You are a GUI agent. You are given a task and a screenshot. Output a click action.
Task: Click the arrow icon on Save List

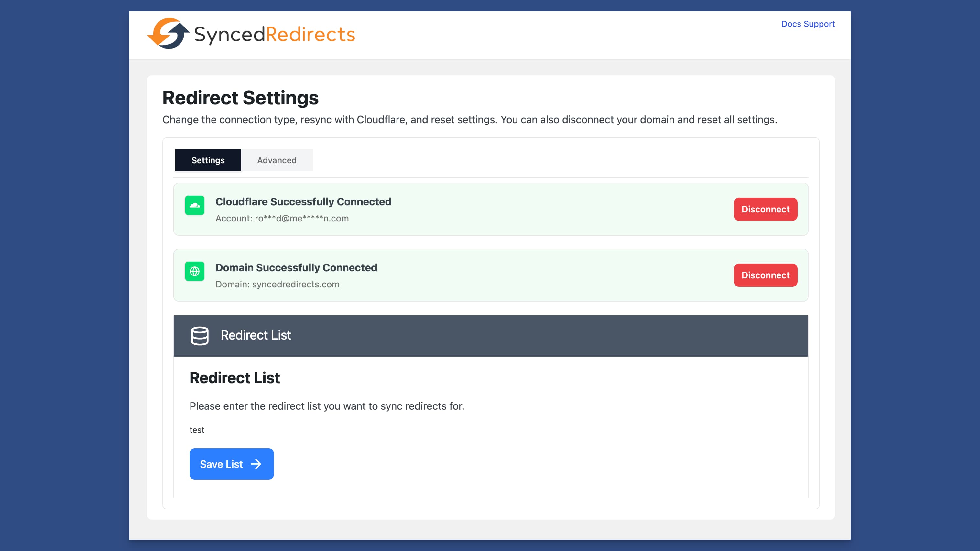point(256,464)
